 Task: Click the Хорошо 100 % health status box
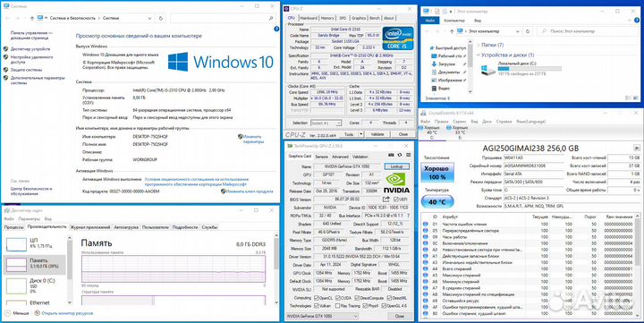(x=437, y=173)
